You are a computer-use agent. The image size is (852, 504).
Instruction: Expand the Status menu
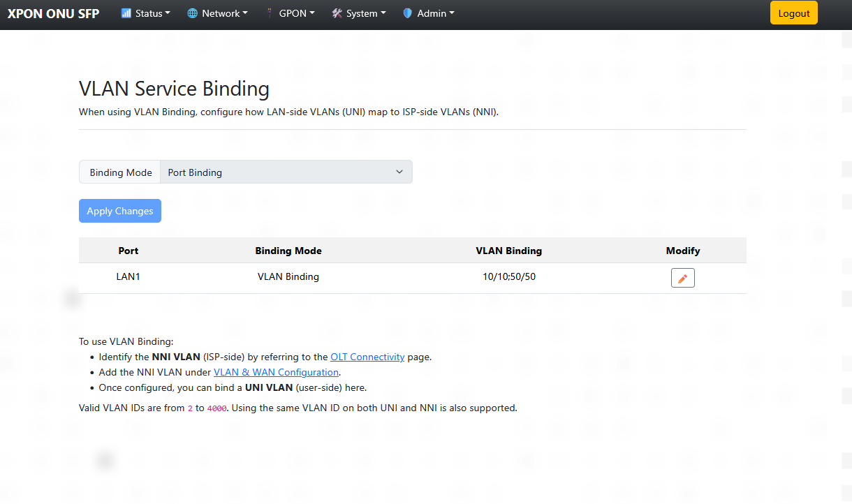click(146, 13)
